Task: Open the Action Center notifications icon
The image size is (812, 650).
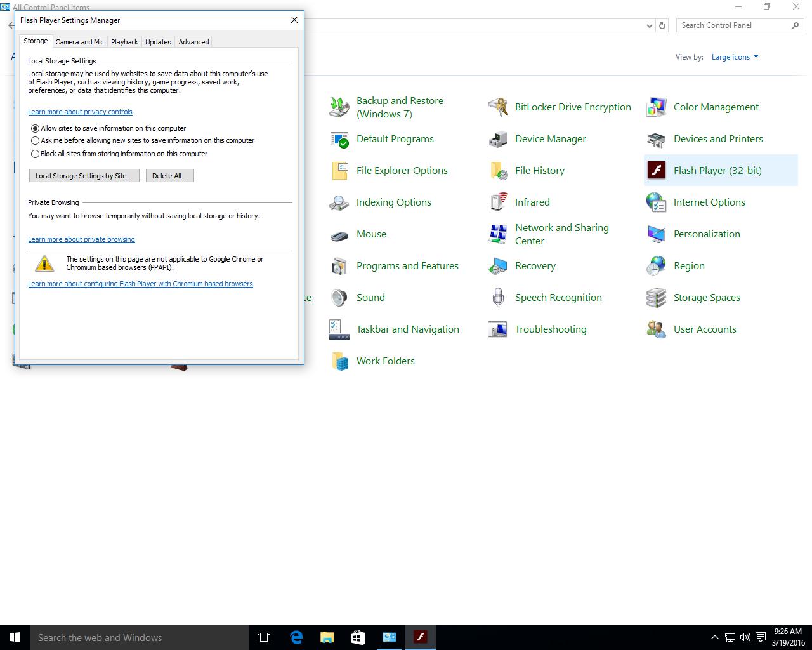Action: coord(760,637)
